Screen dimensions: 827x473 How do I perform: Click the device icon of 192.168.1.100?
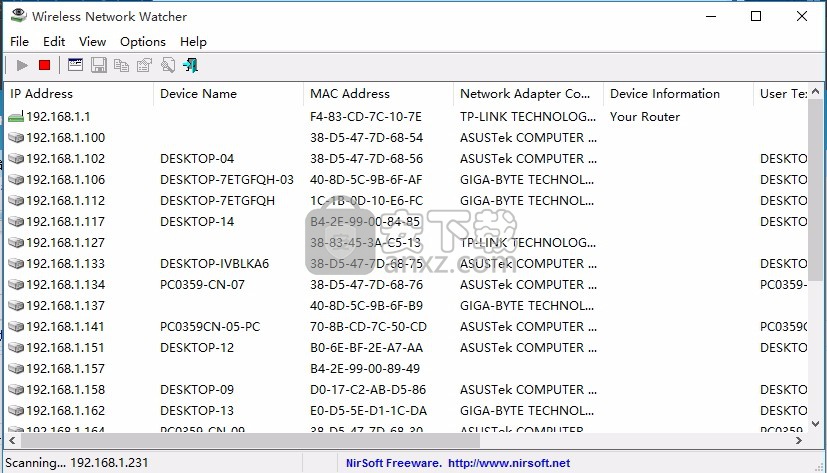(16, 138)
